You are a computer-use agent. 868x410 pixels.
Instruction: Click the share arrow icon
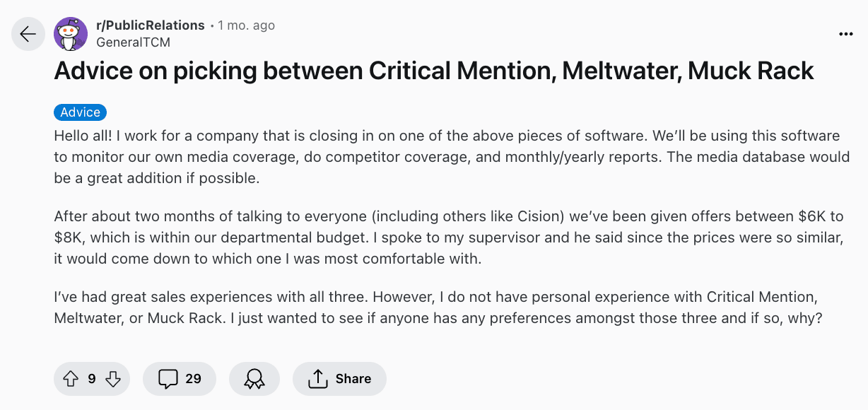click(318, 379)
